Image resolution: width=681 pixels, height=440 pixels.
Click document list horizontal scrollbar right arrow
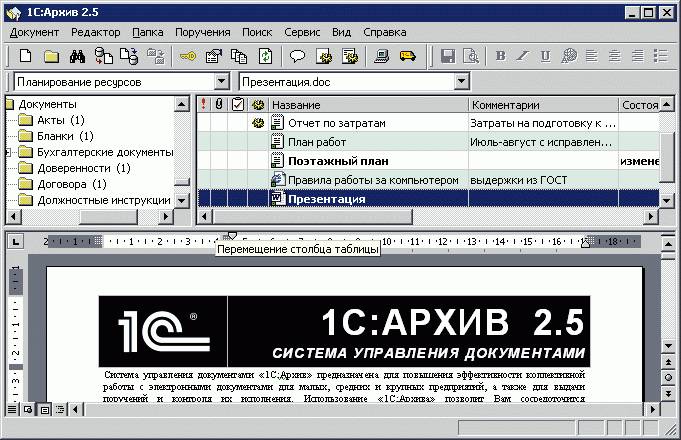click(x=651, y=216)
